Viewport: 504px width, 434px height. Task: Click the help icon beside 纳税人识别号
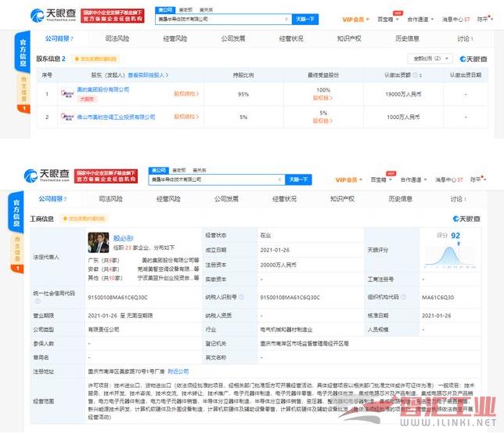[241, 297]
